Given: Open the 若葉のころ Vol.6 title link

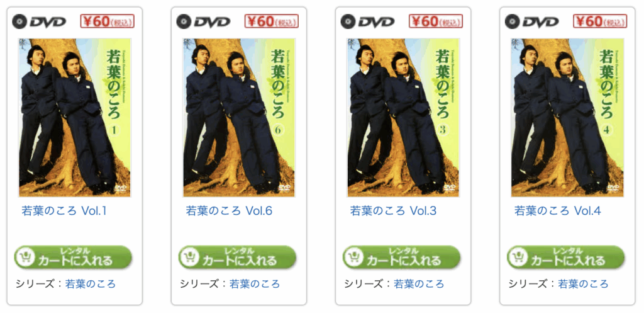Looking at the screenshot, I should tap(229, 211).
